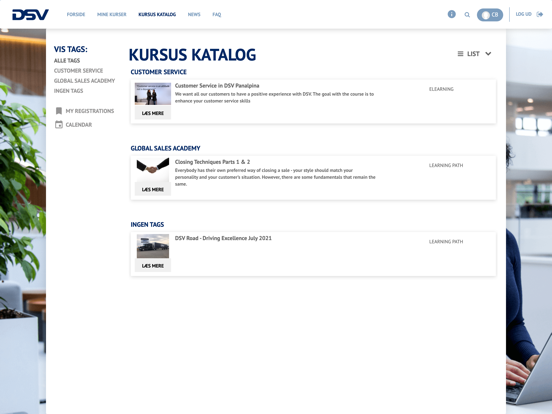Image resolution: width=552 pixels, height=414 pixels.
Task: Click the Kursus Katalog page title
Action: 192,55
